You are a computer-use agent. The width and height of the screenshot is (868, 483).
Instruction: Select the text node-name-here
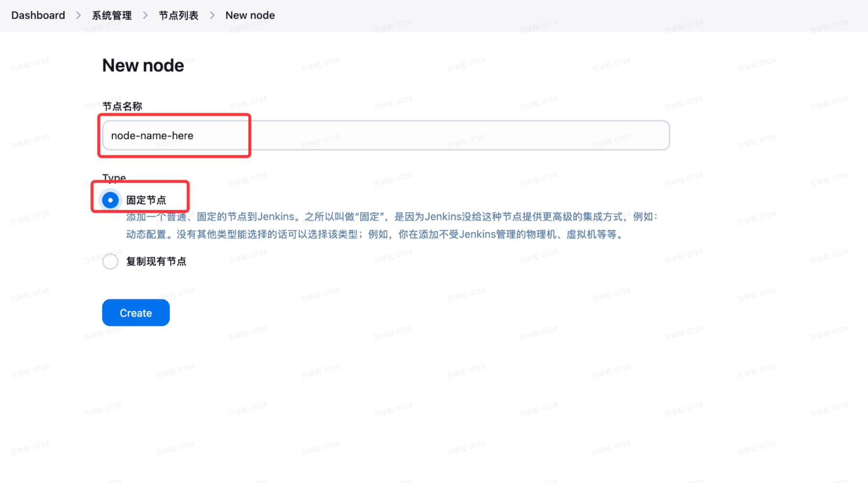click(x=153, y=136)
